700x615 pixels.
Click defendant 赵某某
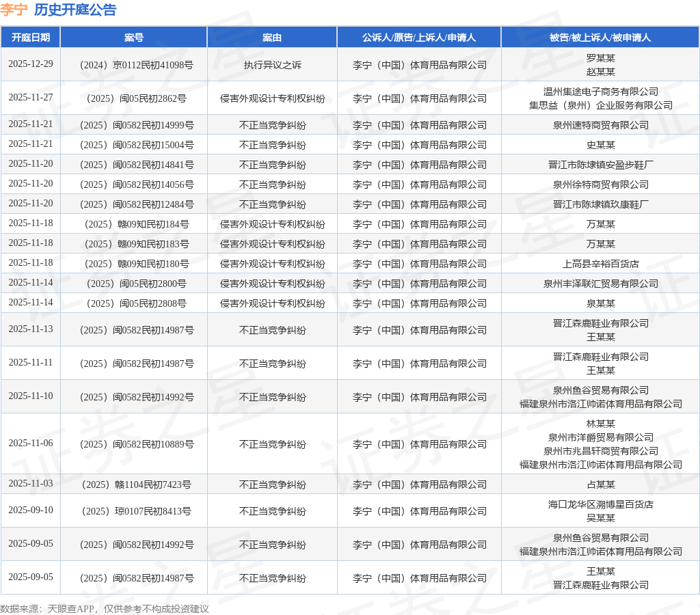coord(600,72)
